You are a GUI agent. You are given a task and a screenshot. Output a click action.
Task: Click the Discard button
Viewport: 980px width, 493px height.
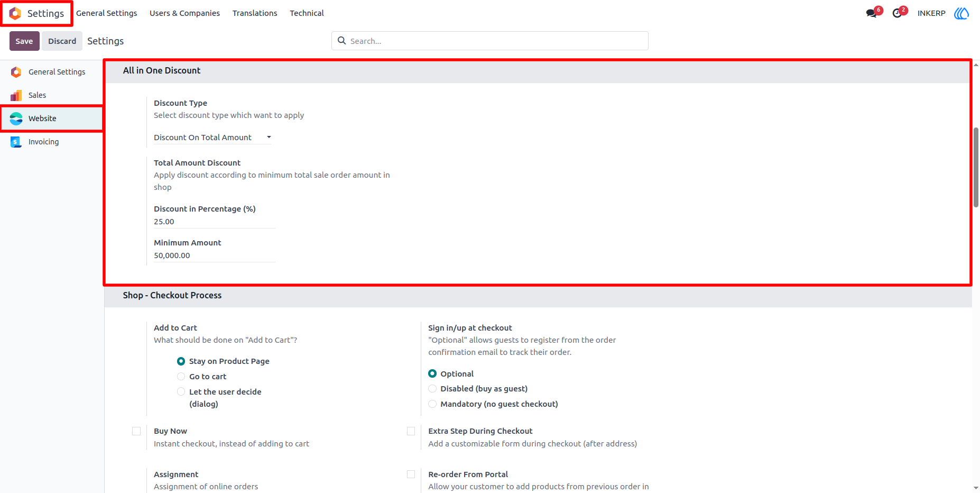tap(62, 41)
